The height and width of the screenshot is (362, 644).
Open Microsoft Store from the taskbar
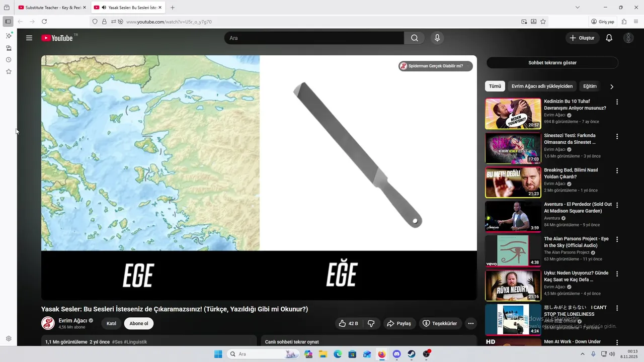tap(352, 354)
